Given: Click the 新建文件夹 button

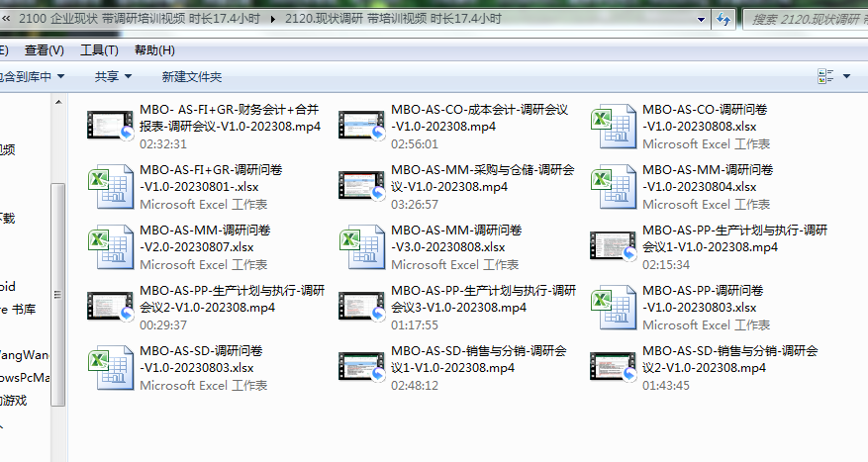Looking at the screenshot, I should point(192,76).
